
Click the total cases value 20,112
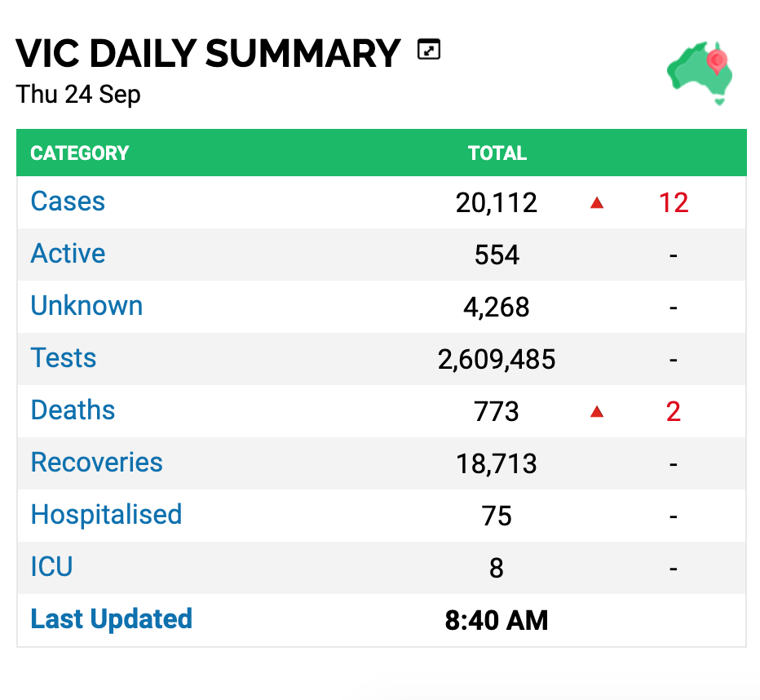[497, 202]
